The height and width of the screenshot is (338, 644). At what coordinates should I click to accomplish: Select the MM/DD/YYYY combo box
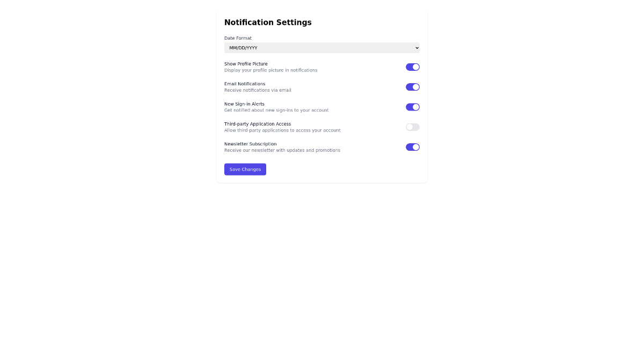[321, 47]
